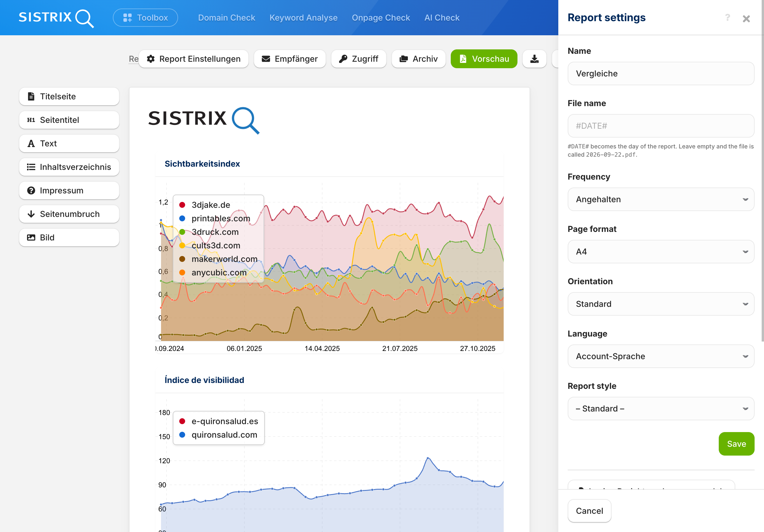This screenshot has width=764, height=532.
Task: Click the help question mark icon
Action: coord(727,17)
